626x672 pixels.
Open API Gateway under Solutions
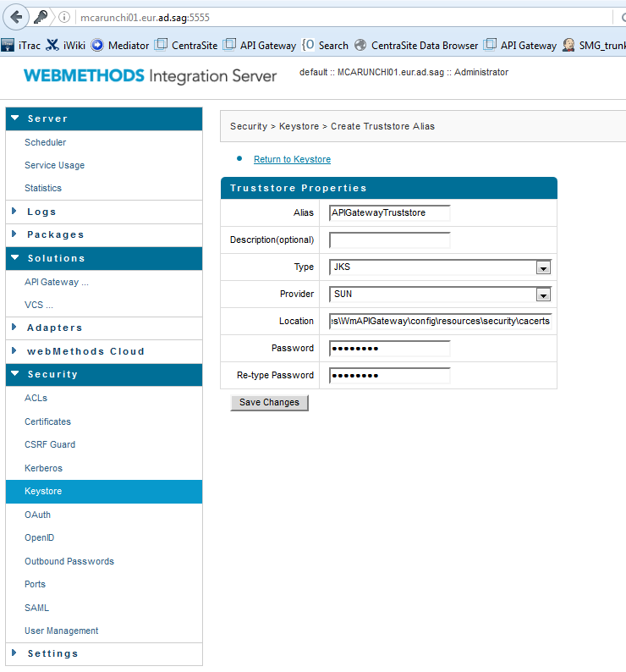tap(56, 282)
